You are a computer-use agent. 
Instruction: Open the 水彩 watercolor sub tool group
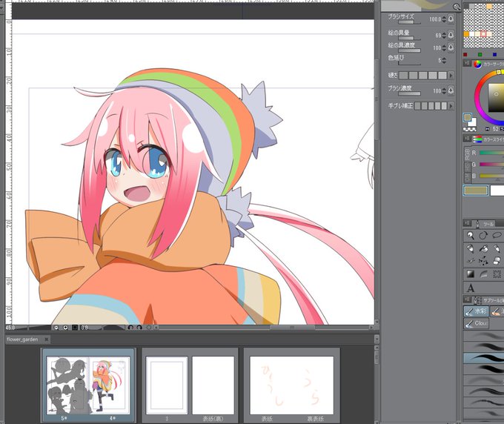click(476, 311)
